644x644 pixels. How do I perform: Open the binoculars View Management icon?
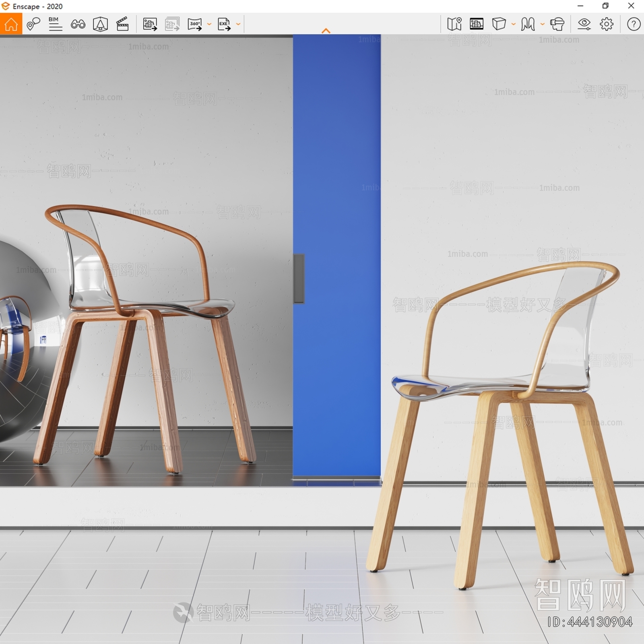point(78,24)
